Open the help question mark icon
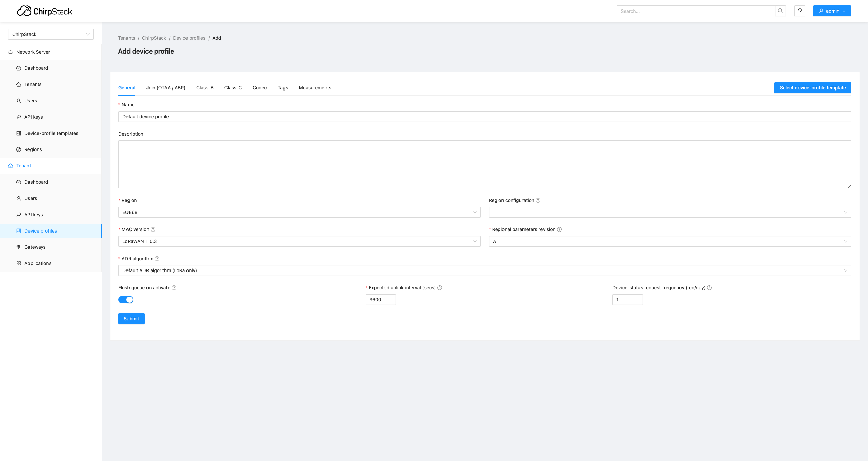Viewport: 868px width, 461px height. click(x=800, y=11)
